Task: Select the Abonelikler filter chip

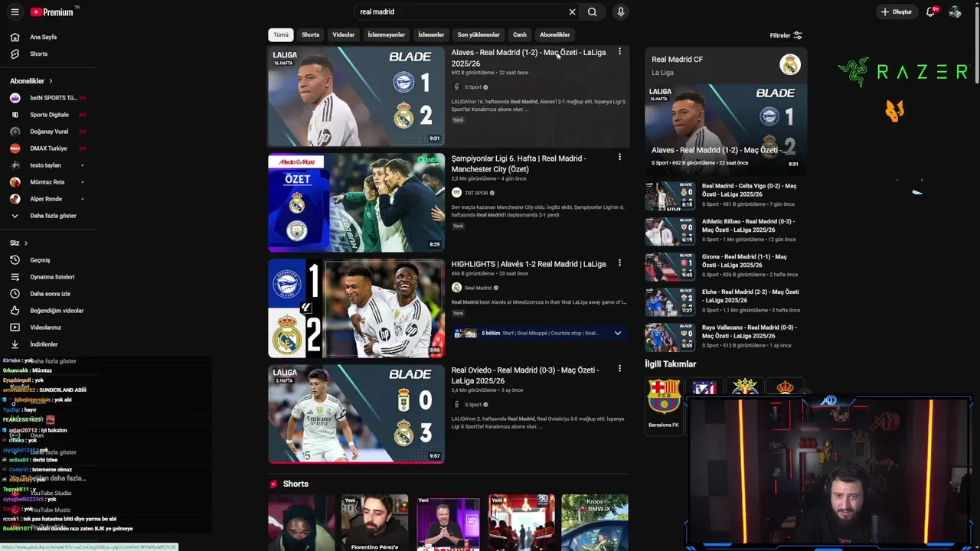Action: [x=555, y=34]
